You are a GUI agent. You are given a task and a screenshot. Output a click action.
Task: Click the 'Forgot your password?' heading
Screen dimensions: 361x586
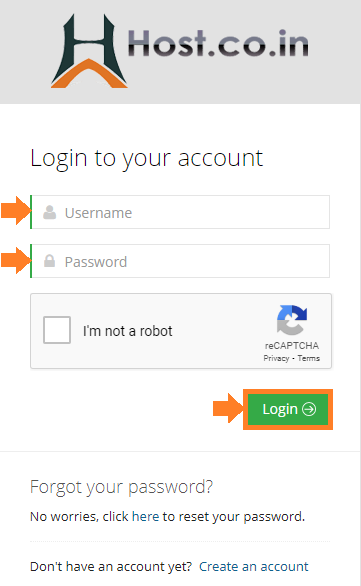coord(121,487)
